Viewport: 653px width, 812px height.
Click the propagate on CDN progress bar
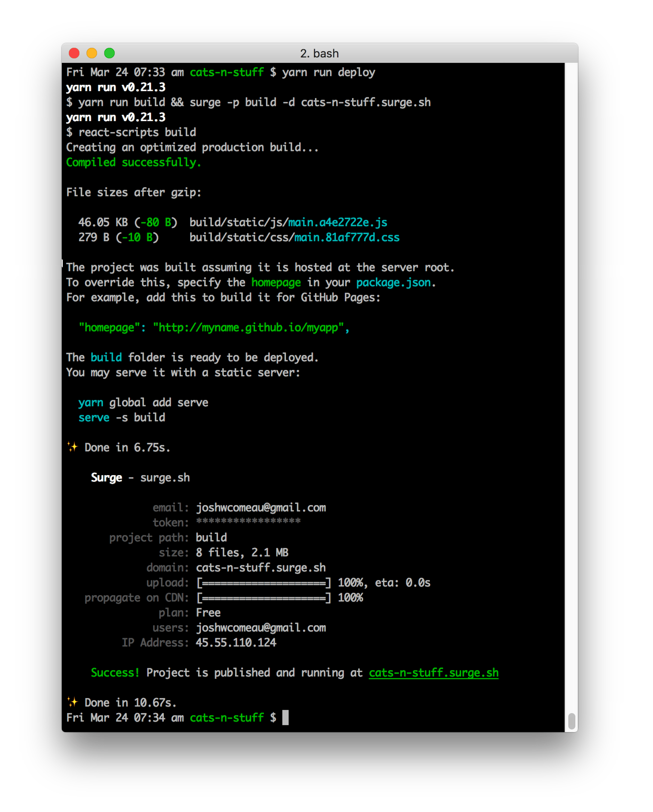click(264, 598)
